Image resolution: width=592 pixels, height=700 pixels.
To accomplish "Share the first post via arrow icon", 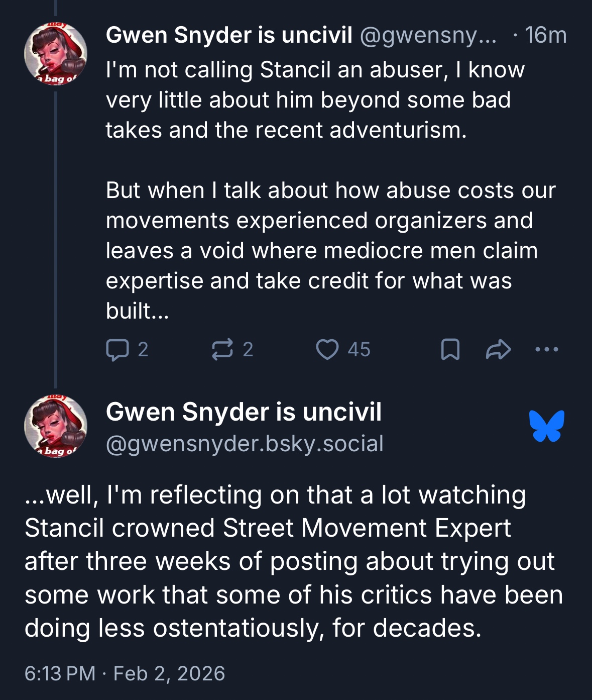I will (498, 350).
